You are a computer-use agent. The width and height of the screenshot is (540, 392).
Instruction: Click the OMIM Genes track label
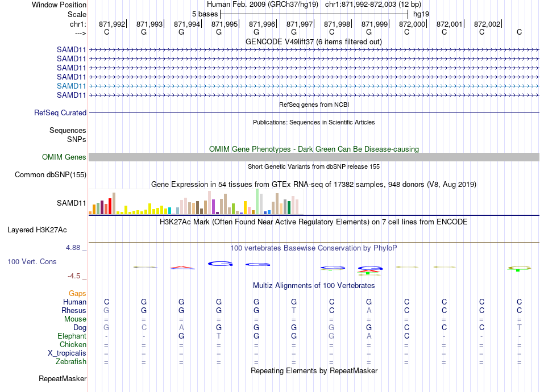64,157
